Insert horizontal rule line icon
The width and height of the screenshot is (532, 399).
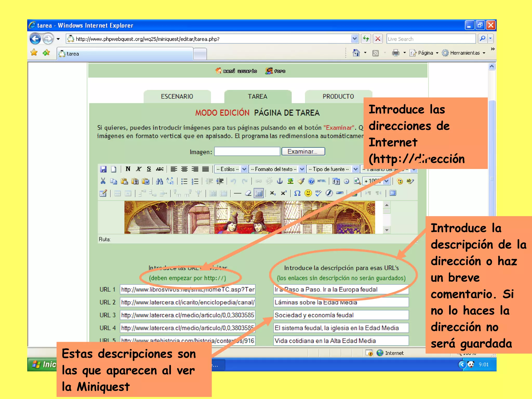[237, 193]
